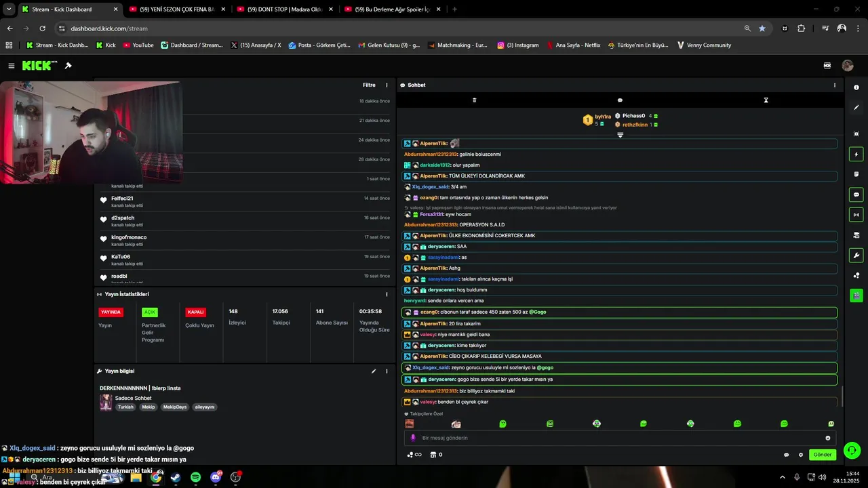Open Spotify from the taskbar
Screen dimensions: 868x488
(195, 477)
